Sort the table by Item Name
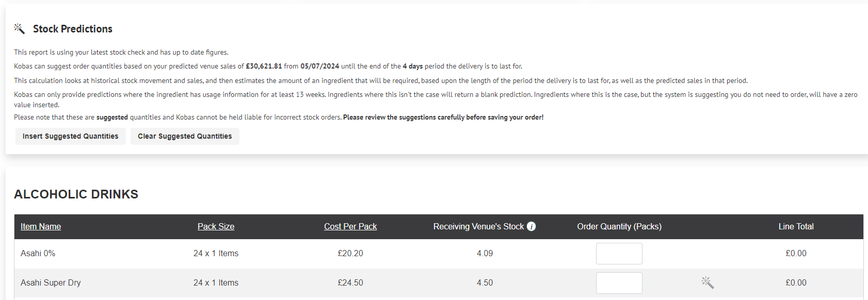 click(x=41, y=226)
